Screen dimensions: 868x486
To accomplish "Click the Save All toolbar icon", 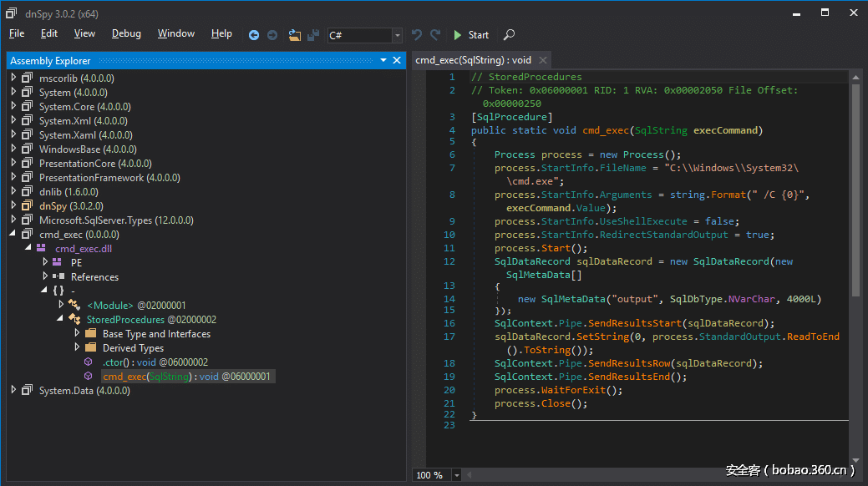I will (x=313, y=35).
